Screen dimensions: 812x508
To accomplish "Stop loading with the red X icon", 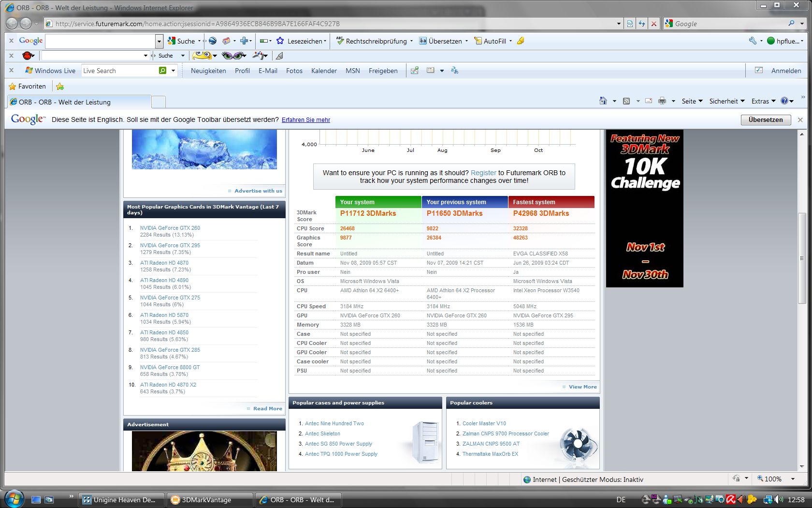I will 654,23.
